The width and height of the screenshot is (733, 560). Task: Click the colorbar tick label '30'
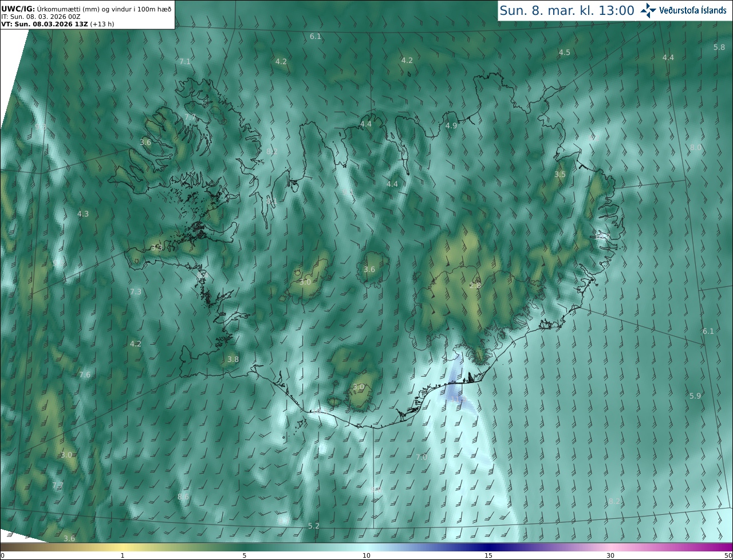(x=610, y=555)
